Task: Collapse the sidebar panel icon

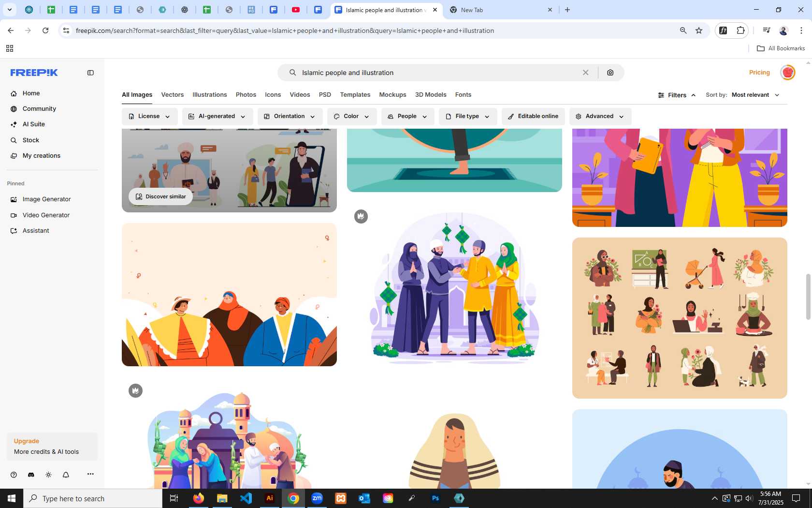Action: click(x=90, y=73)
